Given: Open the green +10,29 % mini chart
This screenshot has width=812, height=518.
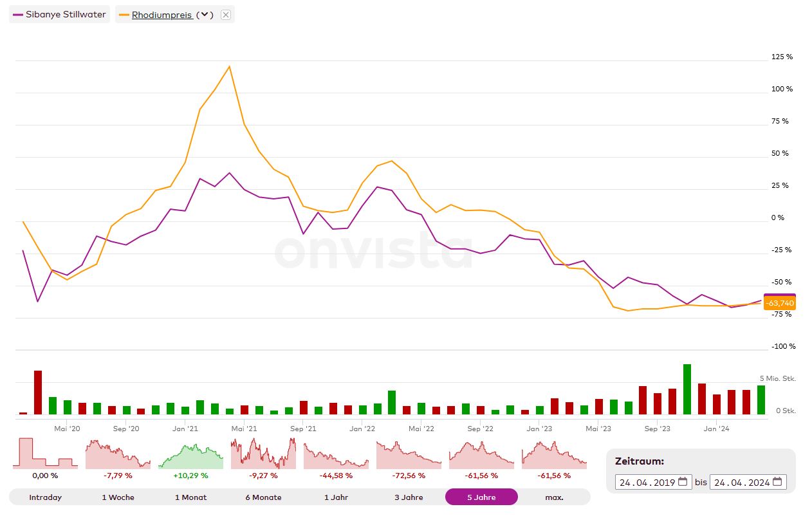Looking at the screenshot, I should pos(190,453).
